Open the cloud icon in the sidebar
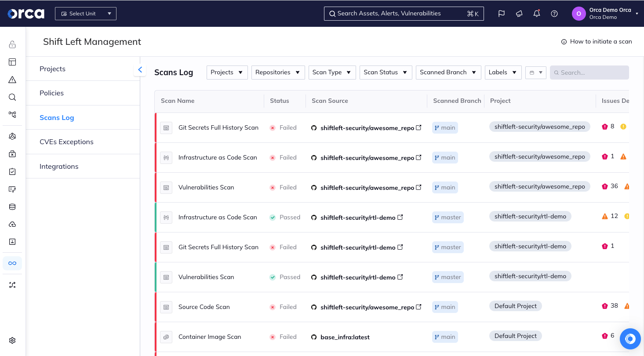This screenshot has height=356, width=644. click(12, 224)
